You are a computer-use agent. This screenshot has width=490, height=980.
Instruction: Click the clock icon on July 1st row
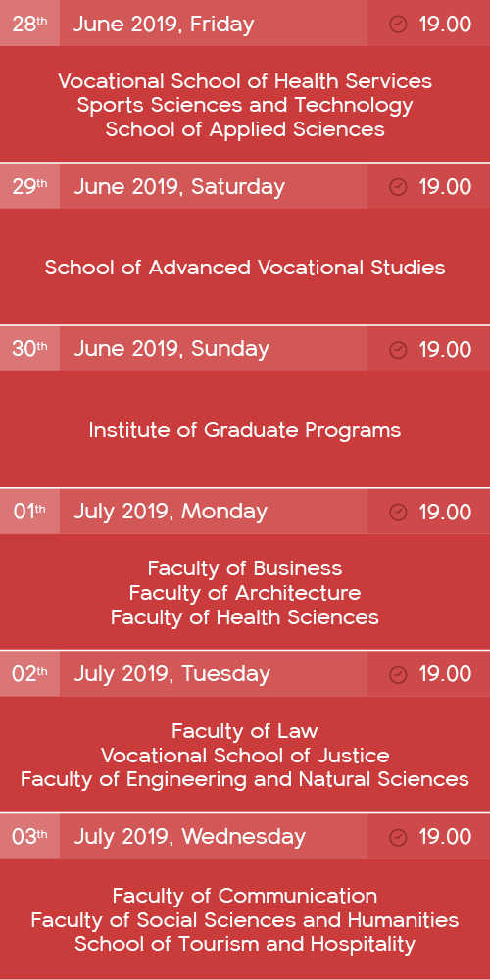(x=398, y=512)
